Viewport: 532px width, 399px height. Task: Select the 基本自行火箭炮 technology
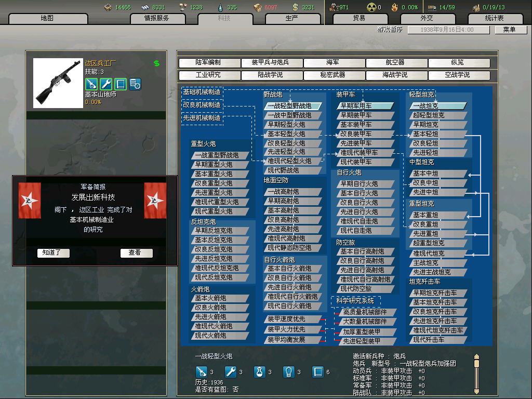pyautogui.click(x=292, y=269)
